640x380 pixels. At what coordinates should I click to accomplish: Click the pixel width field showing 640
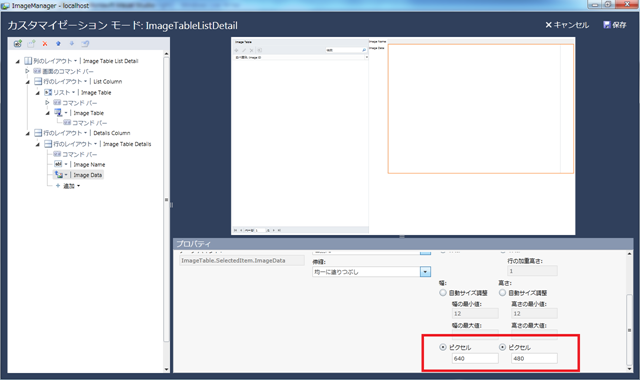(x=475, y=358)
